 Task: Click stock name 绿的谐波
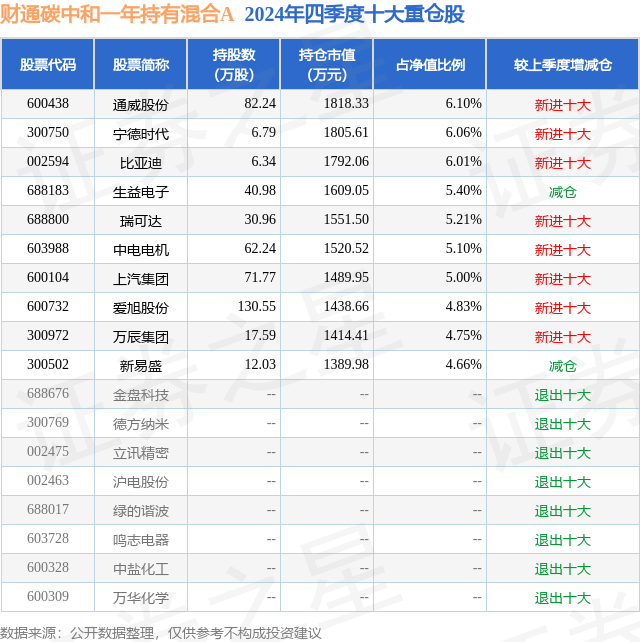[x=141, y=512]
